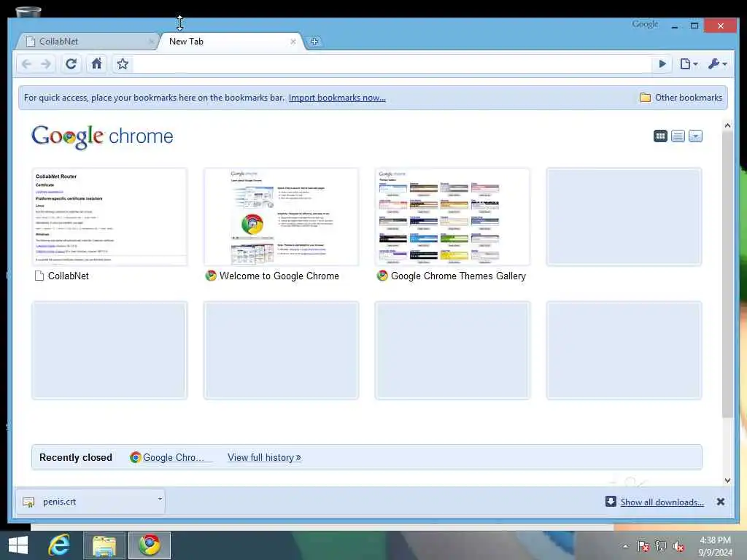Go back with the back arrow
The height and width of the screenshot is (560, 747).
tap(27, 64)
